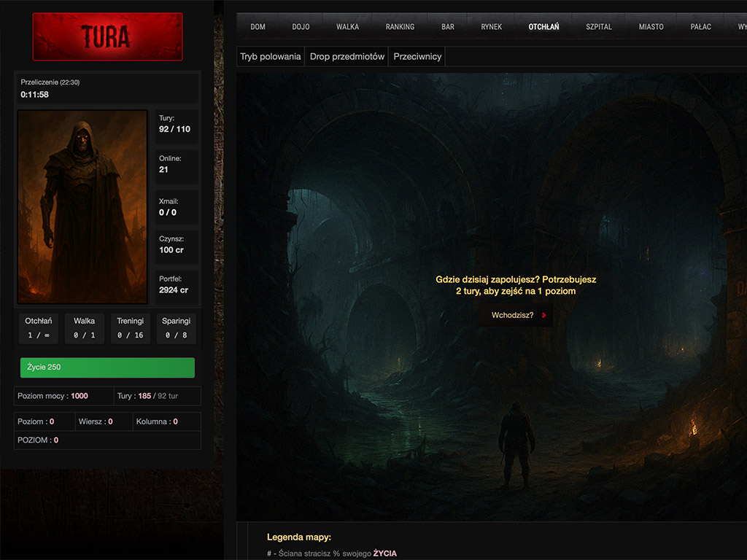Open the WALKA navigation item

[347, 27]
